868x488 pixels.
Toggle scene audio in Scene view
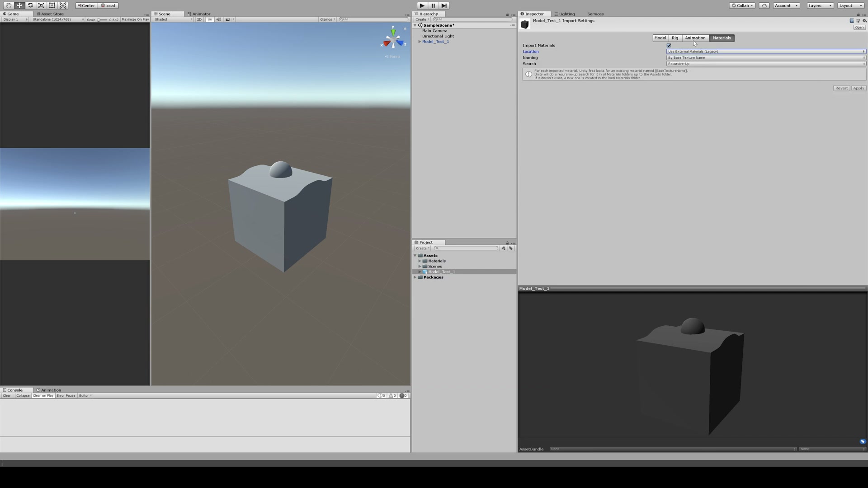click(219, 19)
